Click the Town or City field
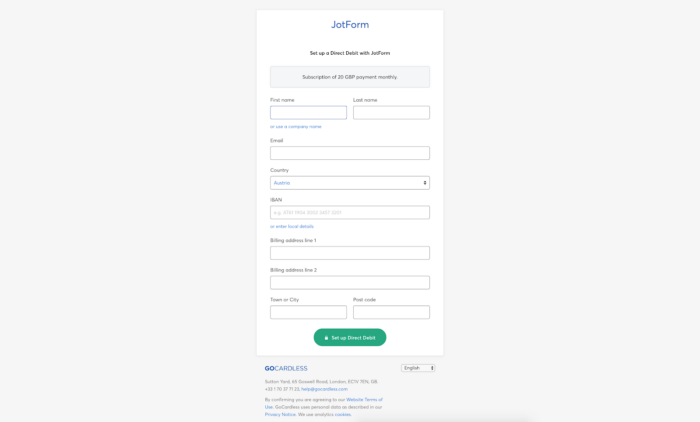Image resolution: width=700 pixels, height=422 pixels. click(308, 313)
